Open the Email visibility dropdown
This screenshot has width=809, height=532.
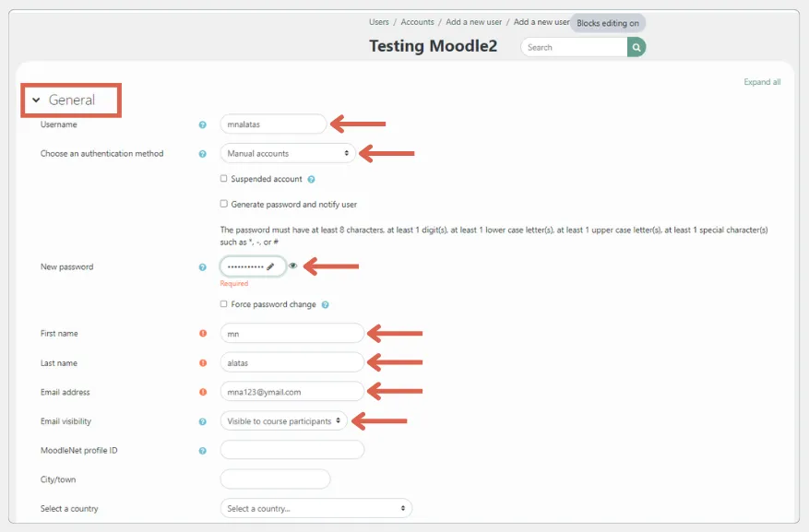(284, 421)
